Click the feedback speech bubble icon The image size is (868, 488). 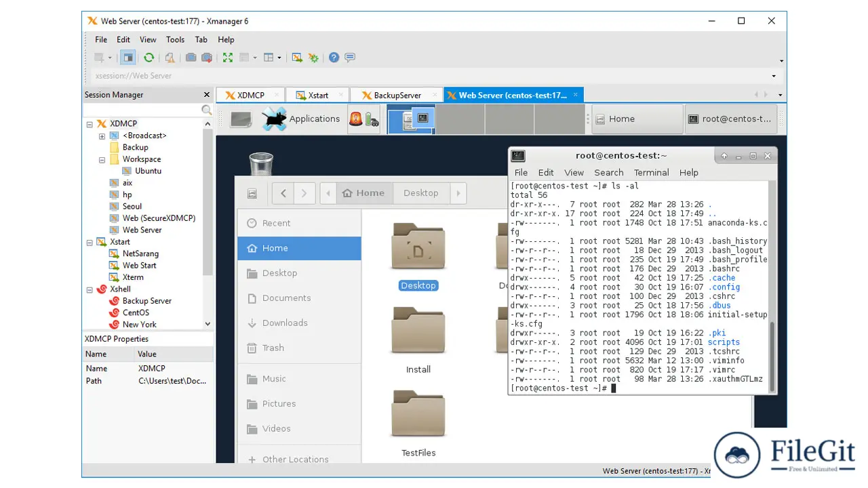[350, 58]
